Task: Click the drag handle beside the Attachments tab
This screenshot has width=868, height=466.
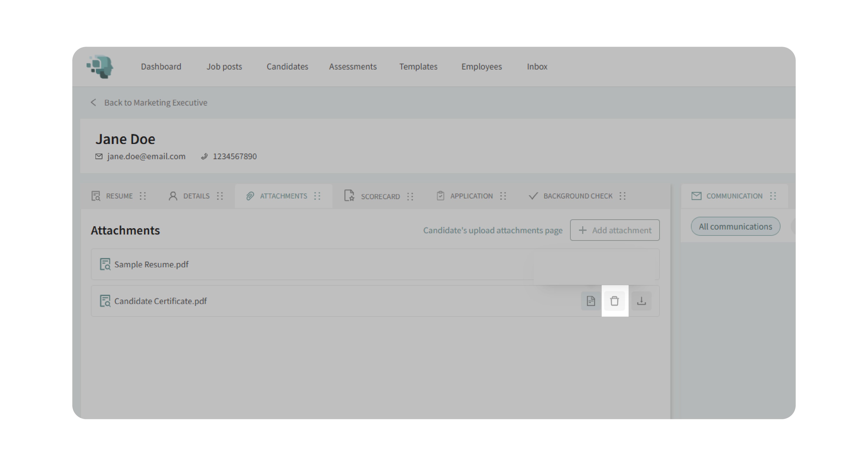Action: tap(317, 196)
